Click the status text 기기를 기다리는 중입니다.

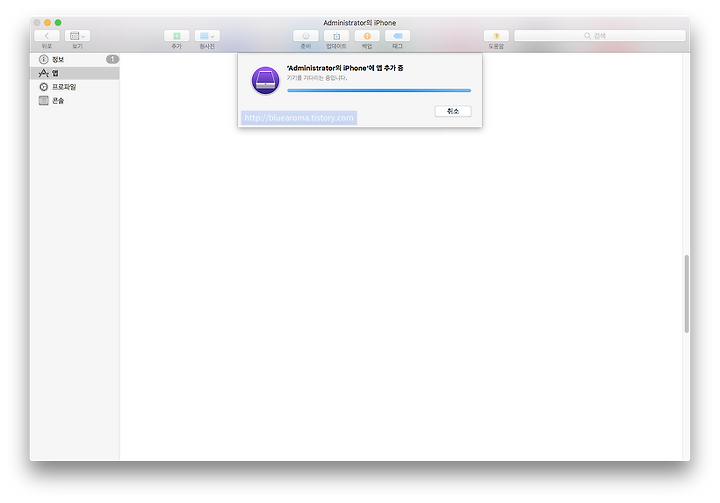[x=317, y=78]
